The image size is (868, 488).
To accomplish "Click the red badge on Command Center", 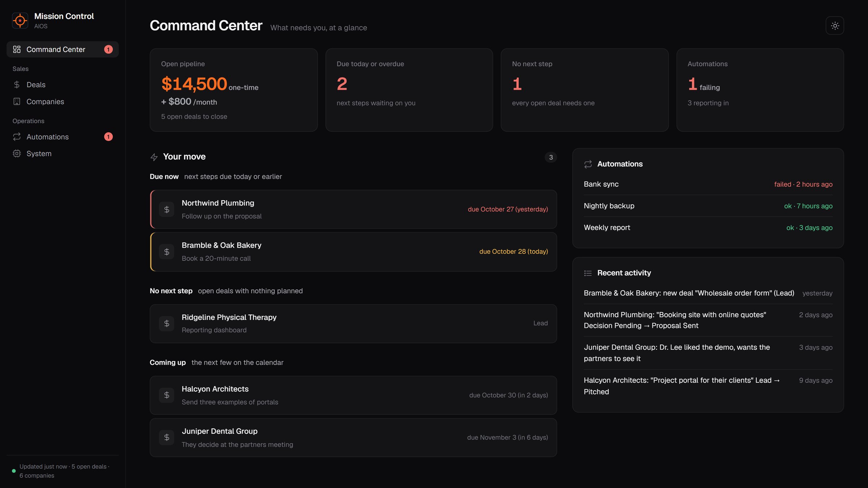I will click(x=109, y=50).
